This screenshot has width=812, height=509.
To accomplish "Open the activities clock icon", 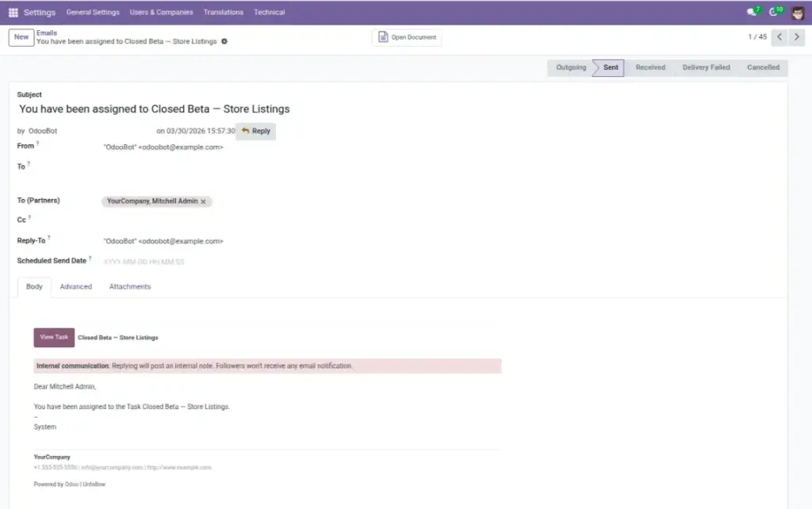I will point(773,12).
